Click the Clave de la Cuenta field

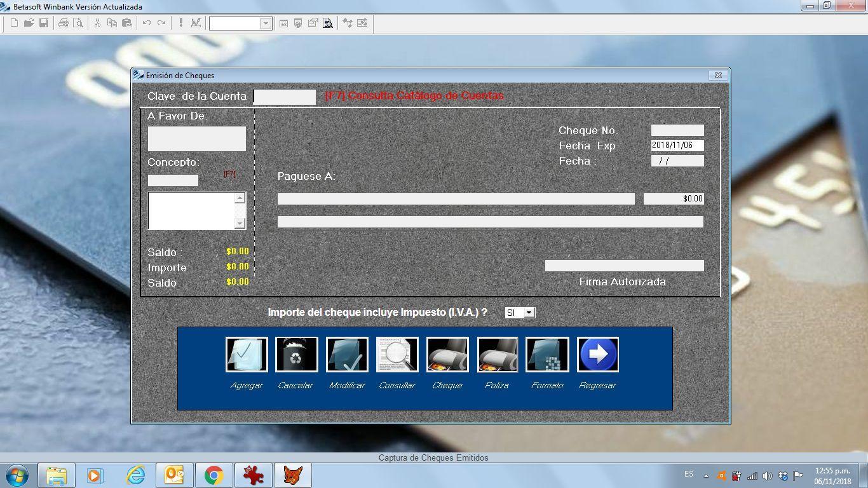pos(284,97)
